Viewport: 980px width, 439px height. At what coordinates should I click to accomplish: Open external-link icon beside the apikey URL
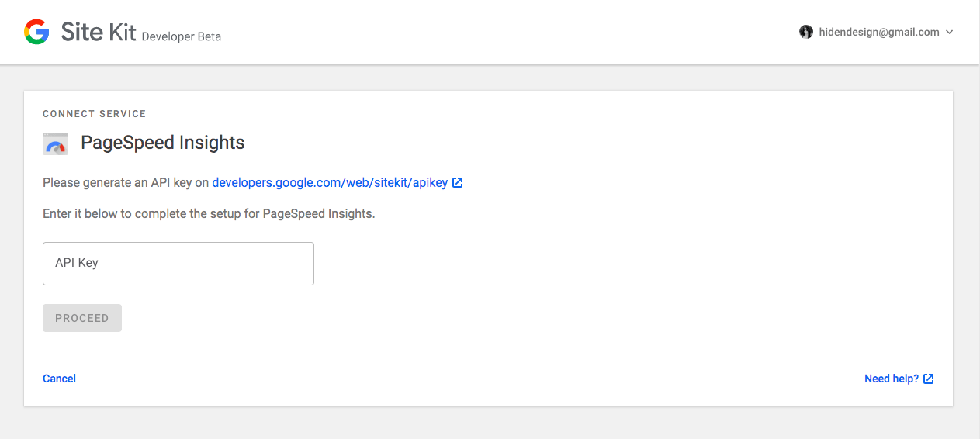click(458, 183)
